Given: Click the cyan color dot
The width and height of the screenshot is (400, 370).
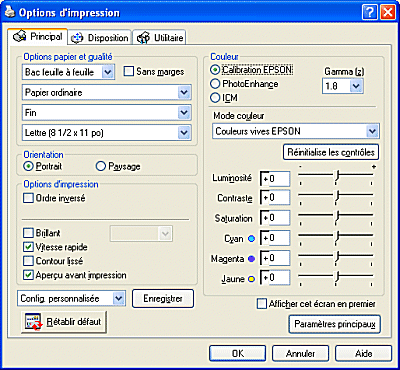Looking at the screenshot, I should pos(252,239).
